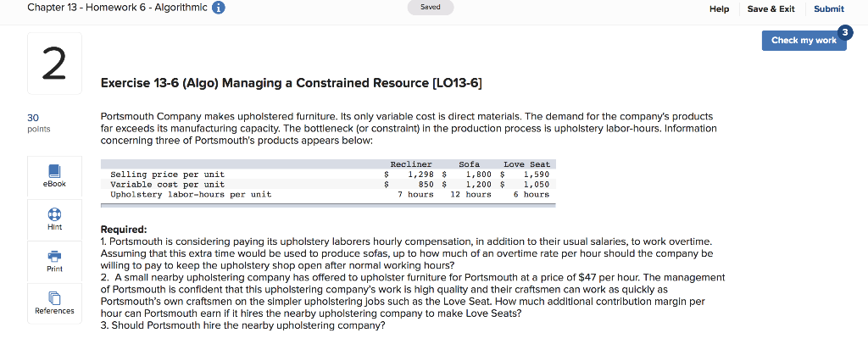Screen dimensions: 868x344
Task: Open the References documents
Action: (x=54, y=302)
